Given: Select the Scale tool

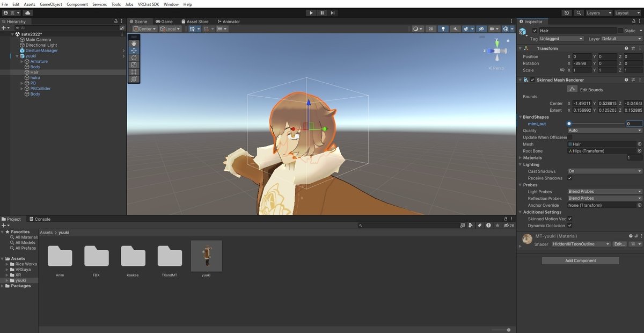Looking at the screenshot, I should click(134, 64).
